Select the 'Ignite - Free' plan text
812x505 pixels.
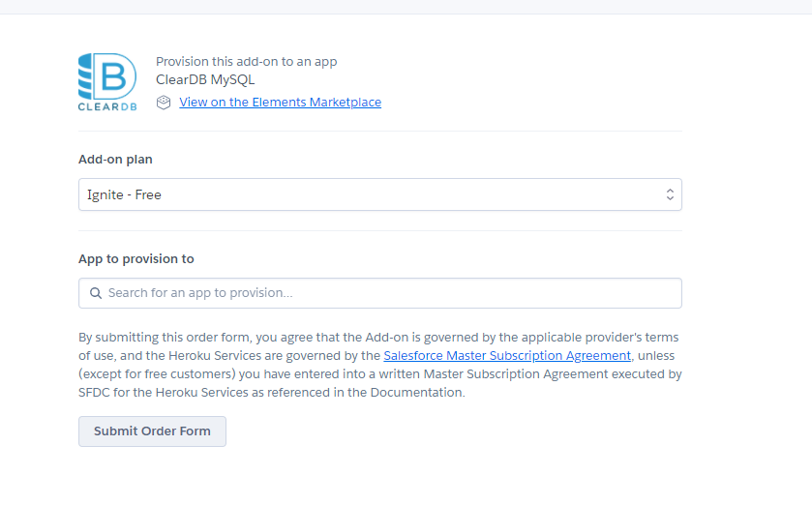(124, 194)
